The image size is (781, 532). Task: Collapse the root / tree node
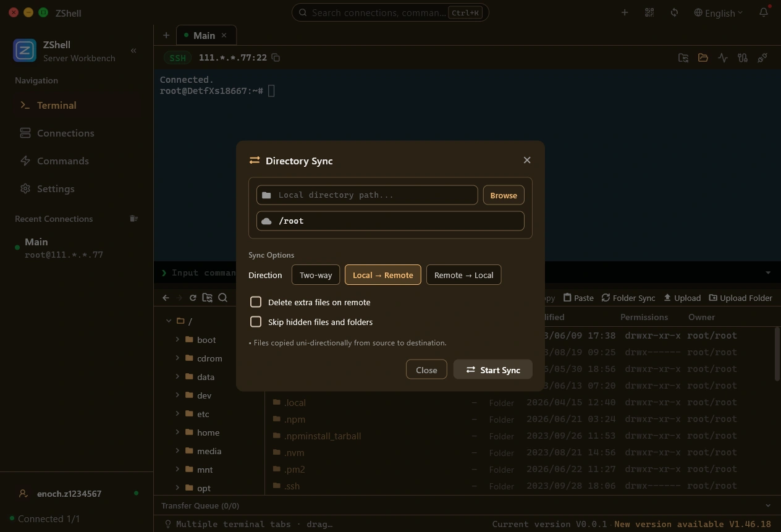click(x=168, y=321)
